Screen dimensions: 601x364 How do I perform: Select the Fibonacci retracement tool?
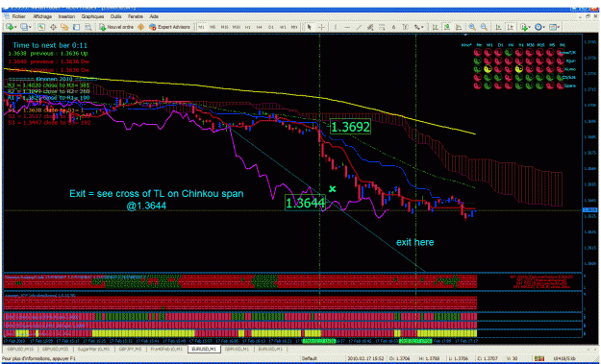tap(382, 27)
